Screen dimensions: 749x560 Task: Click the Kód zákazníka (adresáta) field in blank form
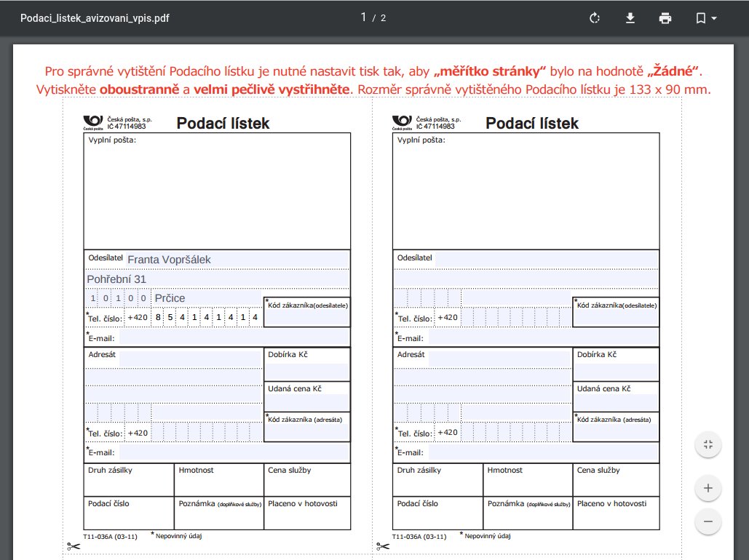(x=617, y=433)
